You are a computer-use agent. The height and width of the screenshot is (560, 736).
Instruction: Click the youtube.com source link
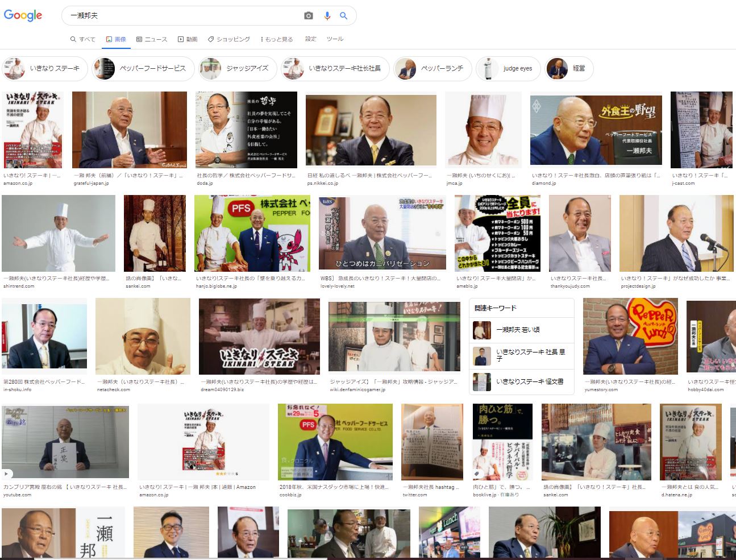click(18, 495)
